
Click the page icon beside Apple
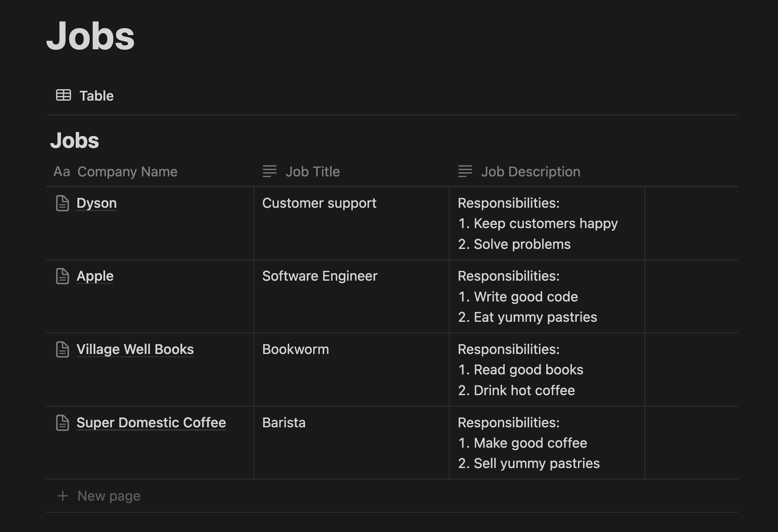click(62, 276)
